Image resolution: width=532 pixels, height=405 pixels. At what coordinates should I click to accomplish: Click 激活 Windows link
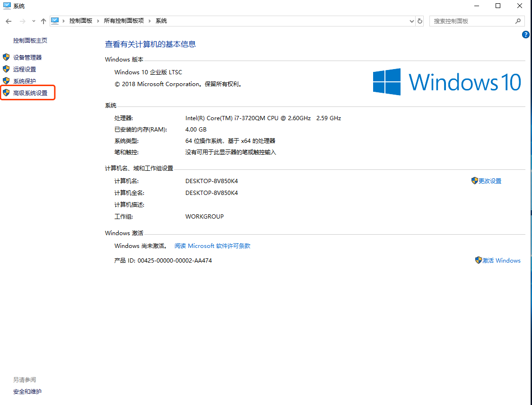pos(501,260)
